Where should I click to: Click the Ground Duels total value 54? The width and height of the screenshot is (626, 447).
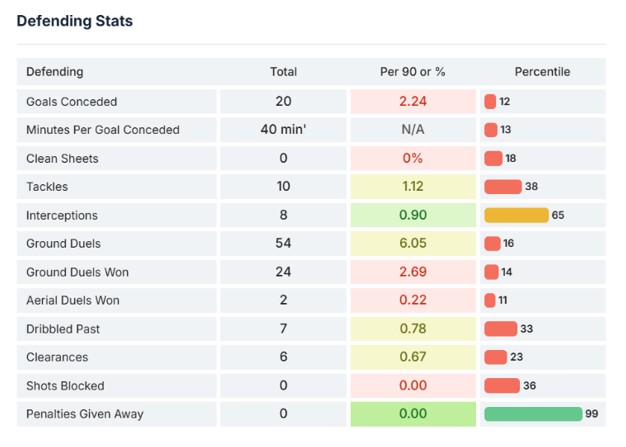283,243
